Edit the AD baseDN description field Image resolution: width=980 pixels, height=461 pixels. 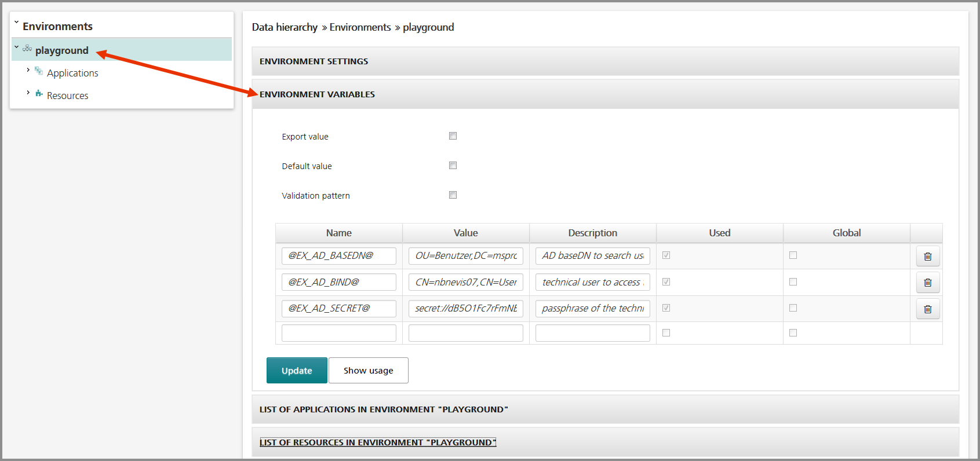[x=593, y=256]
